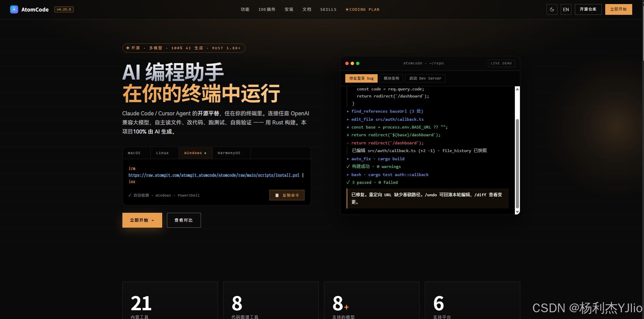Expand the bash · cargo test step arrow

(x=348, y=175)
